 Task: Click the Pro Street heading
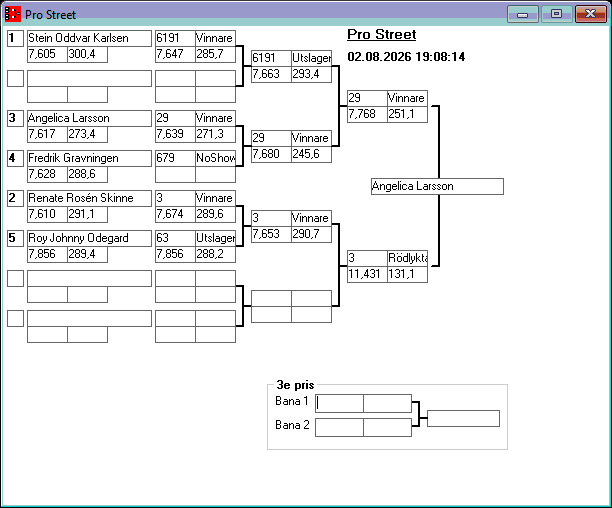click(382, 35)
